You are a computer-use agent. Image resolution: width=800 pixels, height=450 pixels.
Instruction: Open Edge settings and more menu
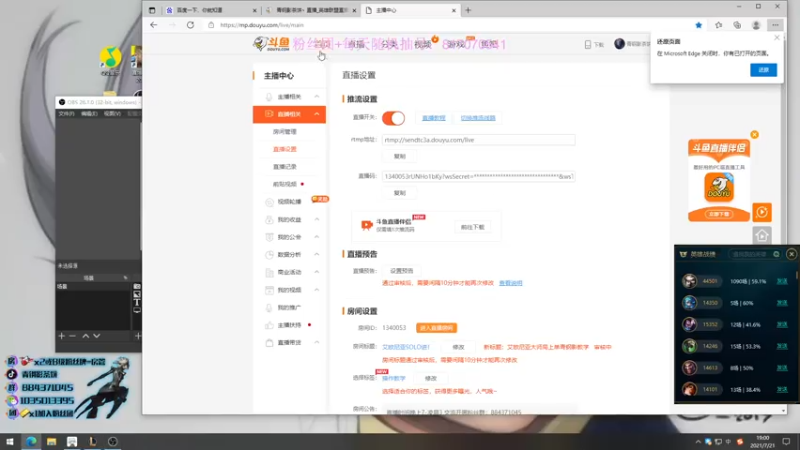[x=775, y=25]
